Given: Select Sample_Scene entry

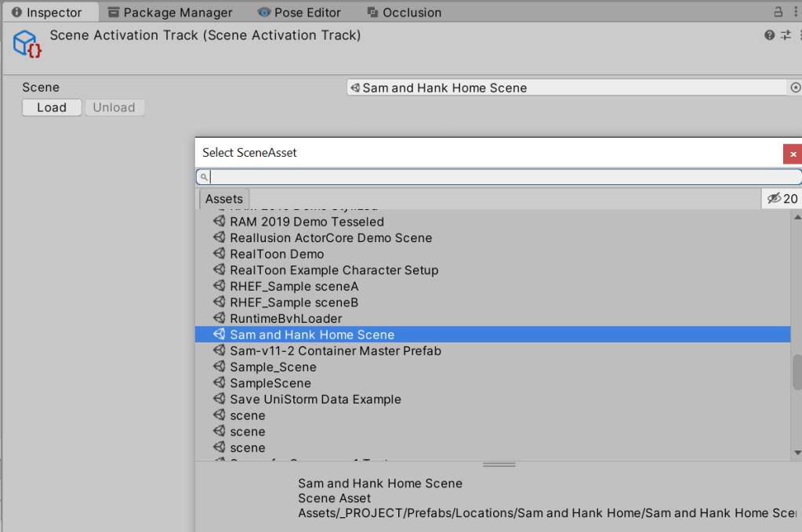Looking at the screenshot, I should click(492, 367).
